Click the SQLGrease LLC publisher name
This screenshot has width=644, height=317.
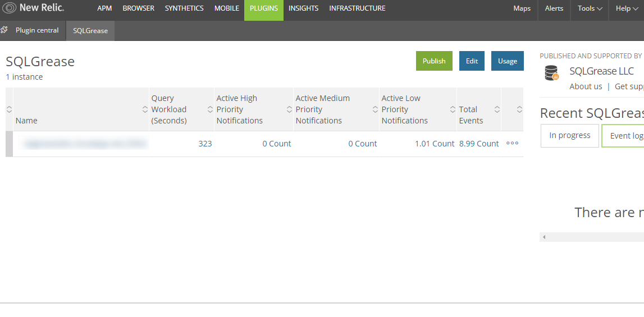click(602, 71)
